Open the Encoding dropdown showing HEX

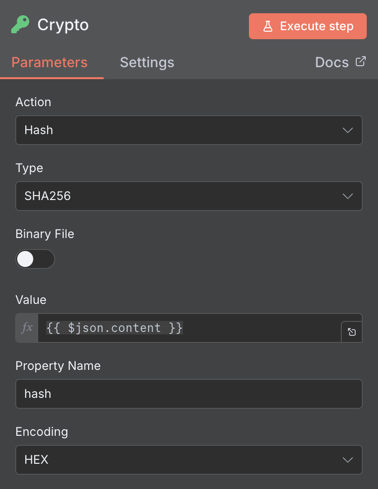pyautogui.click(x=189, y=460)
